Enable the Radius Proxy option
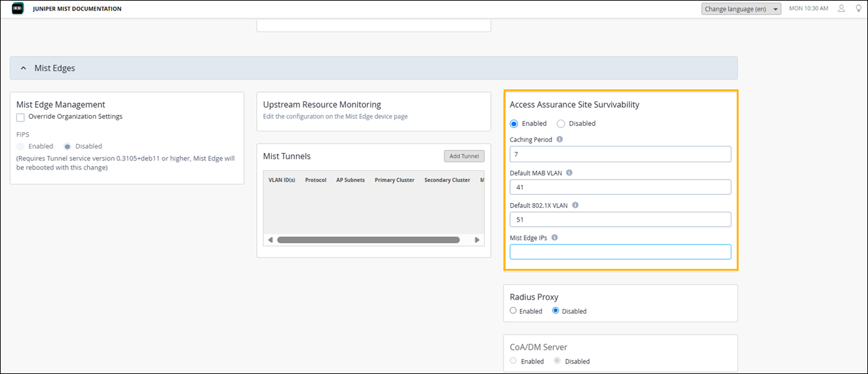The height and width of the screenshot is (374, 868). pos(513,311)
